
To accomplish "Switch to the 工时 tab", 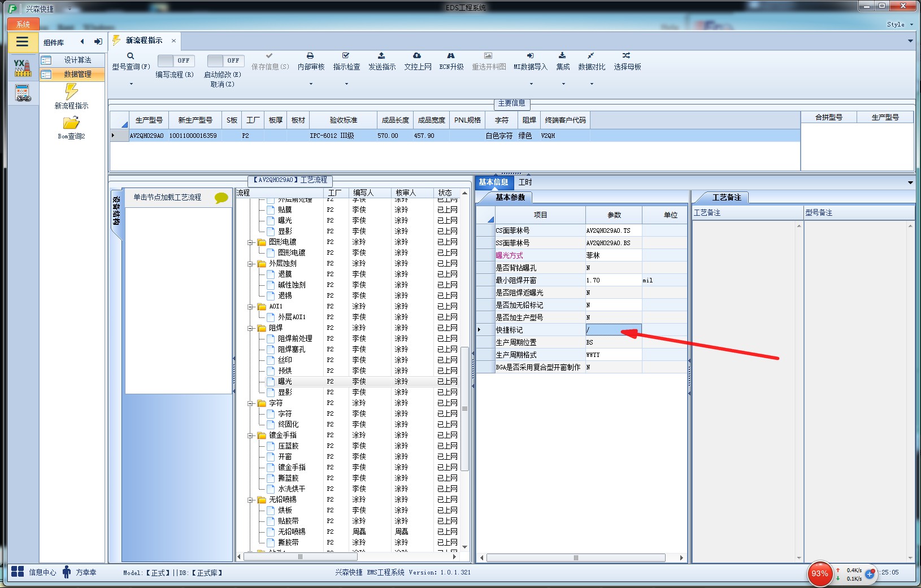I will [x=525, y=182].
